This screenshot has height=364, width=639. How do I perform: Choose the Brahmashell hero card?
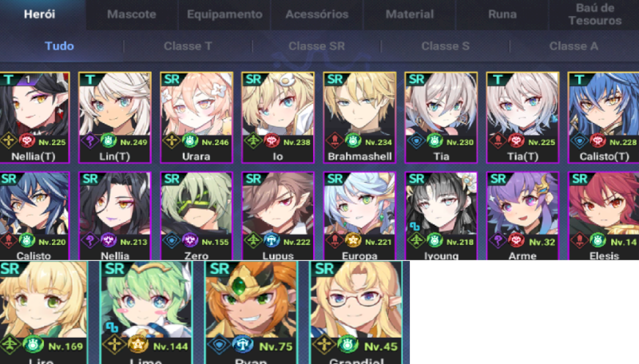pos(359,117)
